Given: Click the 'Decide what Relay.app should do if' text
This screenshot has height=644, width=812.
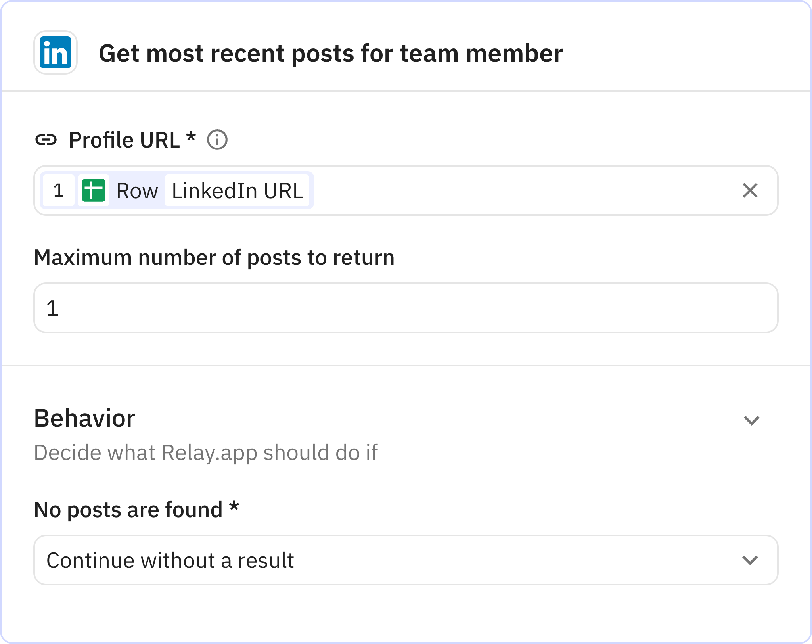Looking at the screenshot, I should 206,452.
